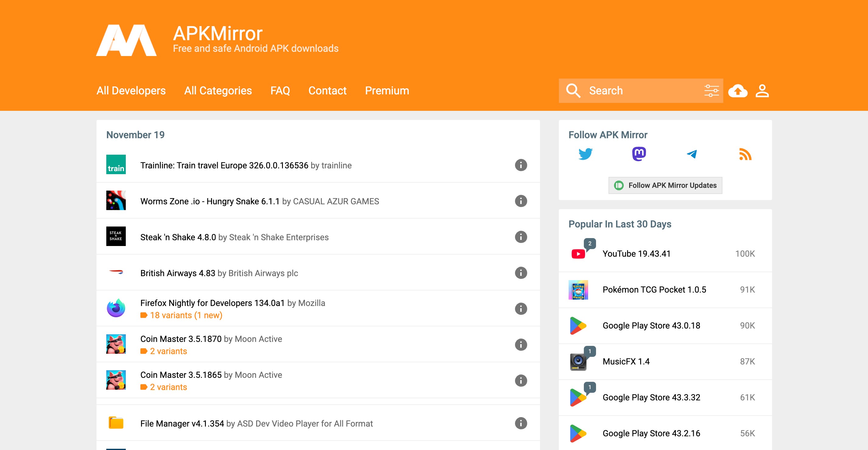
Task: Open the user account profile icon
Action: [x=762, y=91]
